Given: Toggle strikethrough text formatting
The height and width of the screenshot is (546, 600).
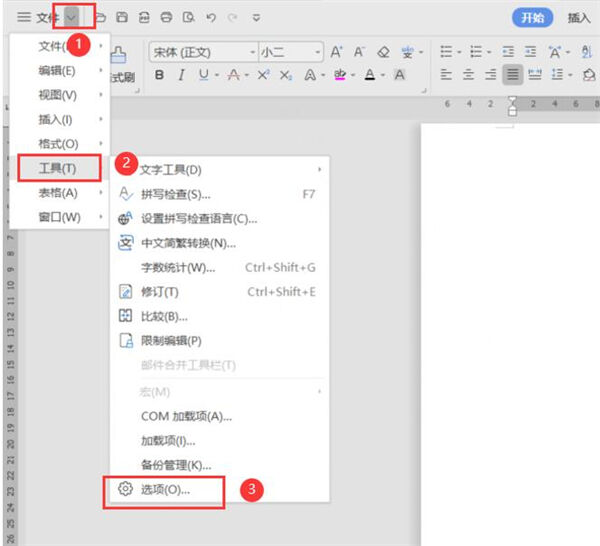Looking at the screenshot, I should (x=234, y=75).
